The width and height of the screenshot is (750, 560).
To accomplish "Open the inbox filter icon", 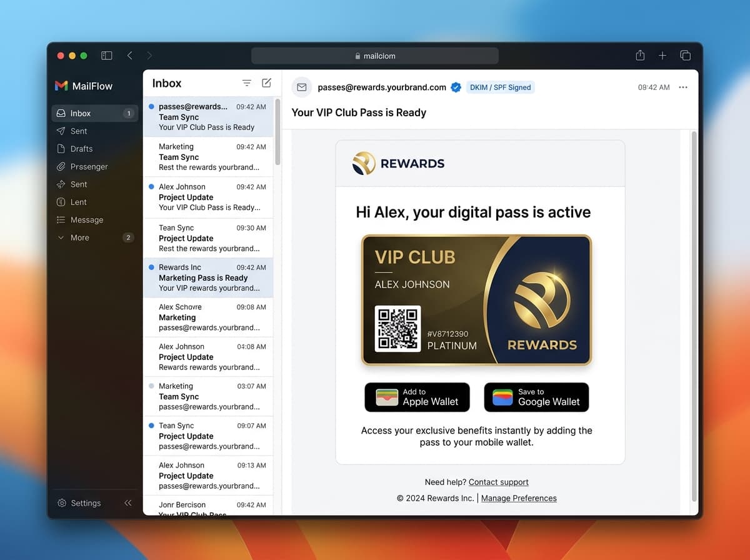I will click(x=247, y=83).
